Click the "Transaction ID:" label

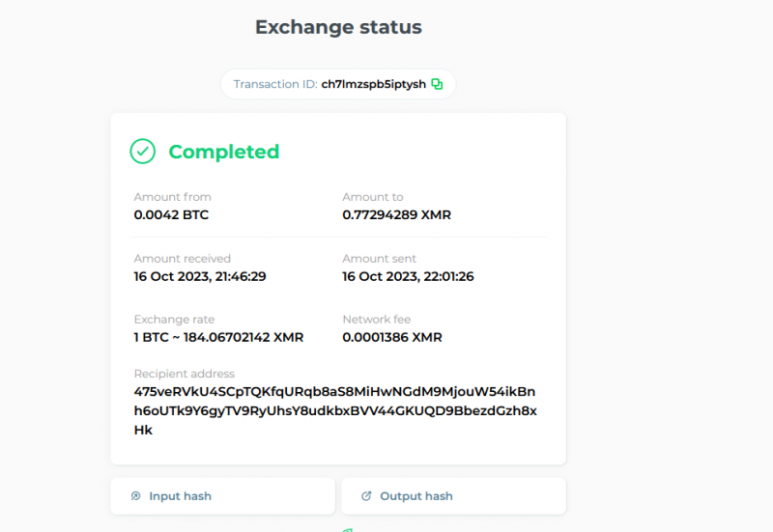tap(275, 84)
